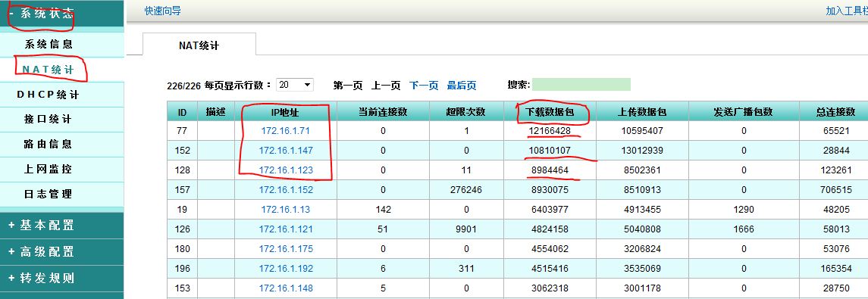
Task: Select the ID cell 77
Action: point(182,131)
